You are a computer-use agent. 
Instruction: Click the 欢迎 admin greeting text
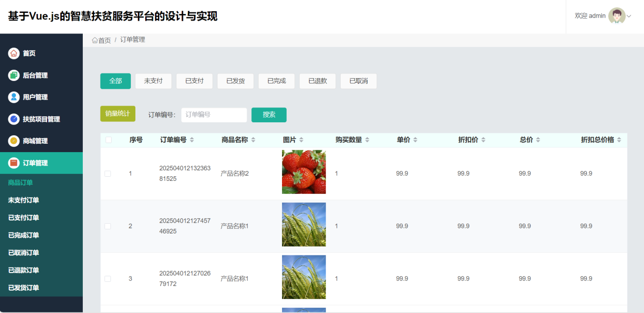point(590,16)
